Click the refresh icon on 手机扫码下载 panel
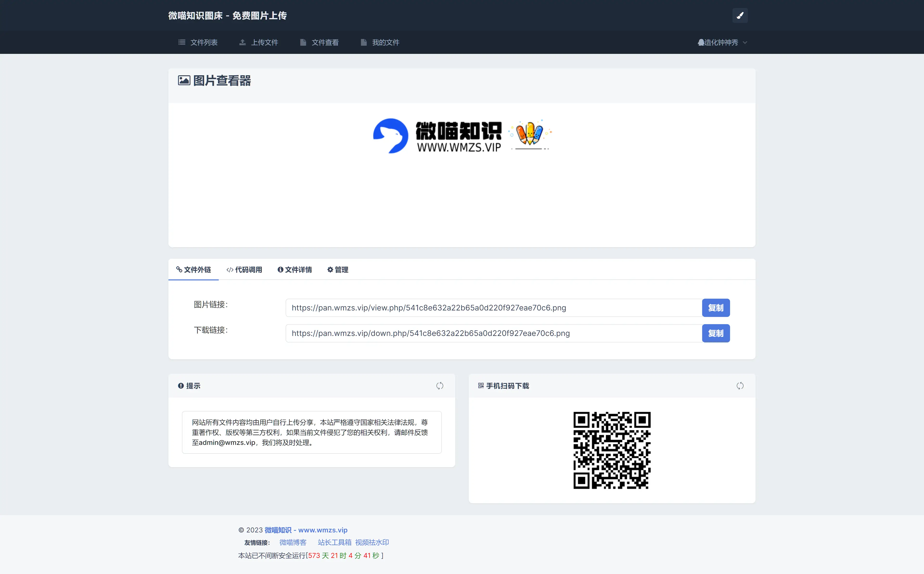 (x=740, y=385)
